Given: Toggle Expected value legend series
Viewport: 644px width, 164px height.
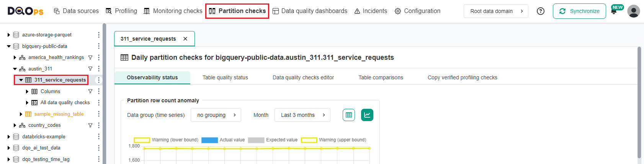Looking at the screenshot, I should pos(273,140).
